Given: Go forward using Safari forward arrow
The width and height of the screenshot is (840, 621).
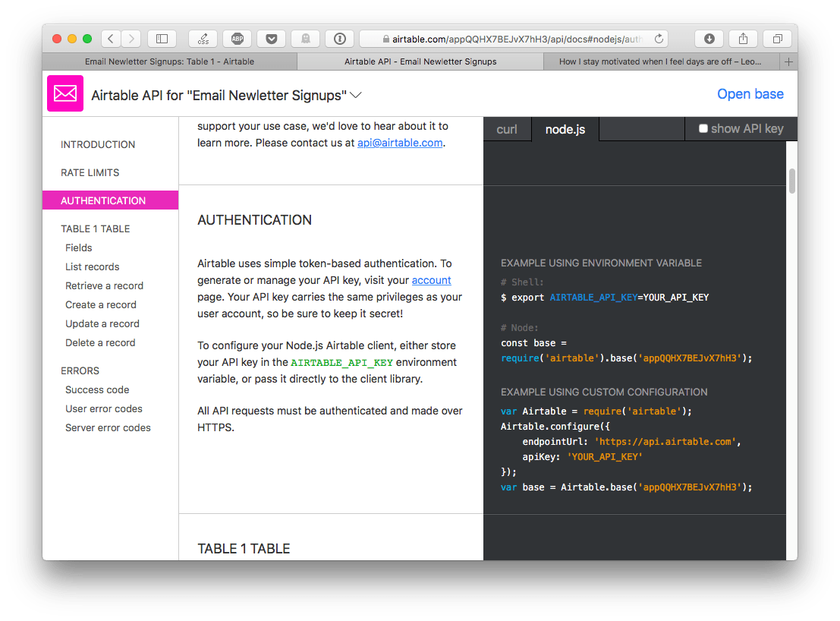Looking at the screenshot, I should pos(131,39).
